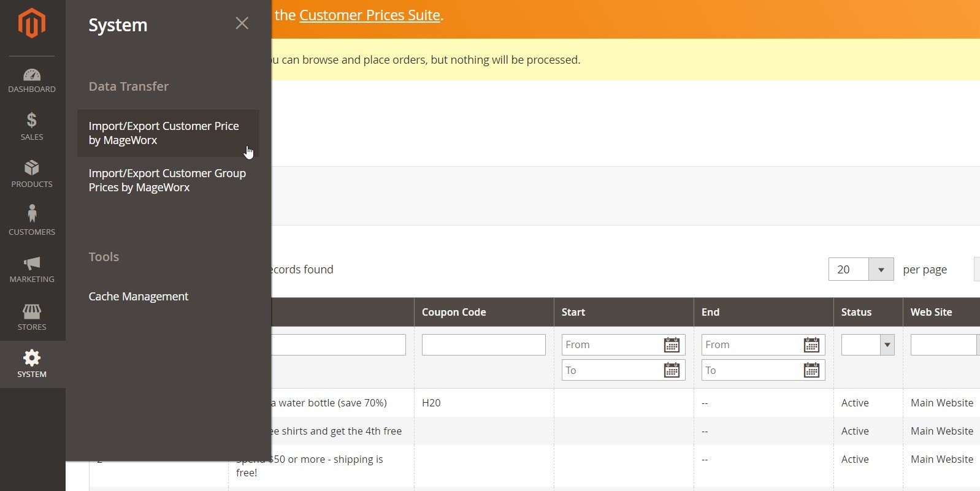Open the Products sidebar menu
Viewport: 980px width, 491px height.
tap(32, 173)
